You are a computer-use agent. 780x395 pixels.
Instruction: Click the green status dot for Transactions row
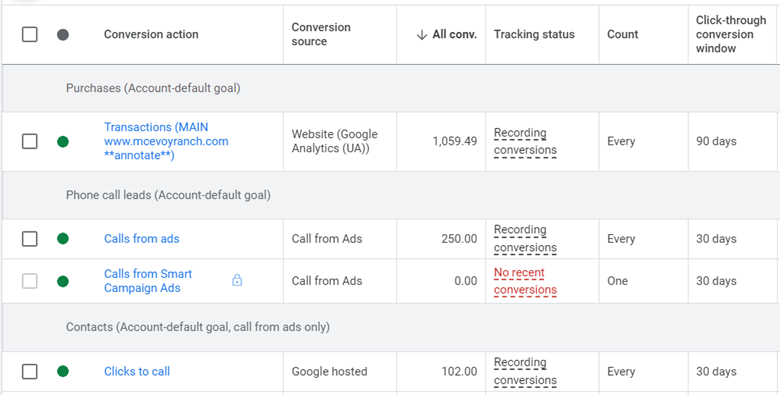point(63,142)
